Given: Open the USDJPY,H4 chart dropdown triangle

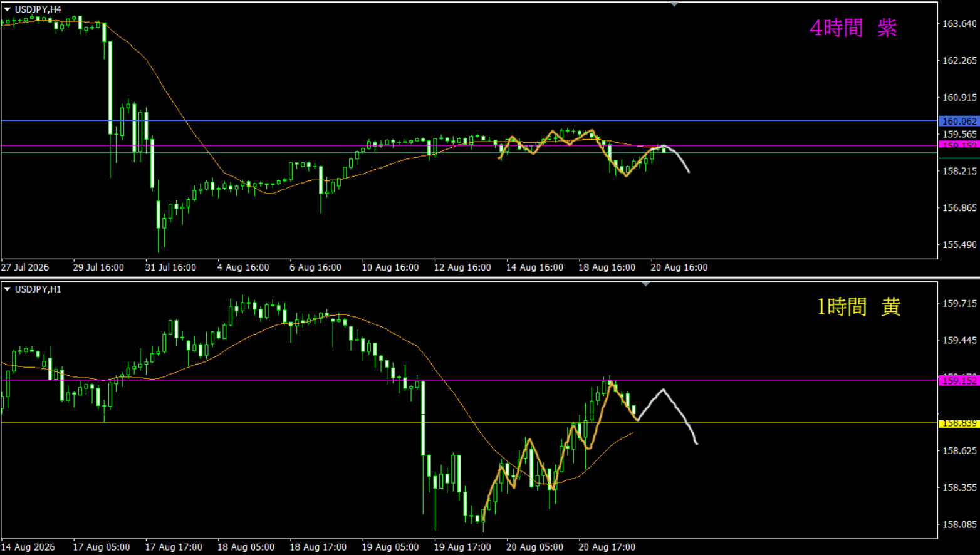Looking at the screenshot, I should pyautogui.click(x=8, y=9).
